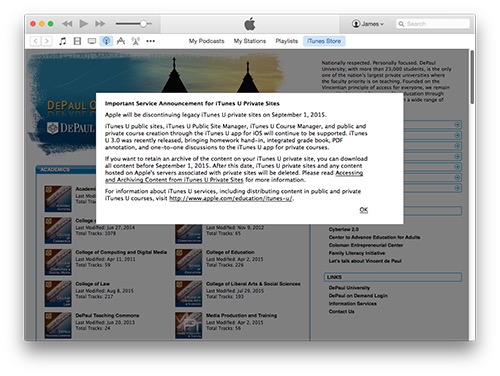Viewport: 500px width, 376px height.
Task: Click the rewind playback button
Action: click(67, 24)
